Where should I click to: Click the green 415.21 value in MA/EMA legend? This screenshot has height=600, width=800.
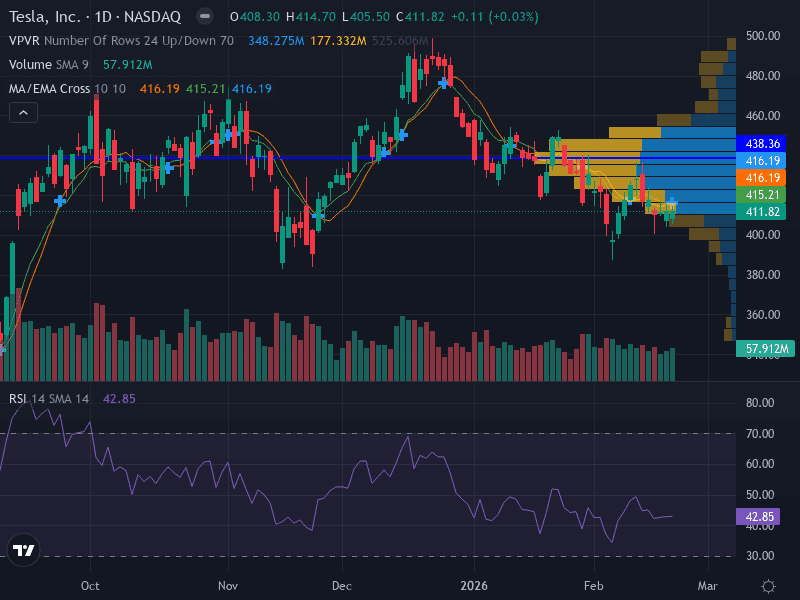click(x=205, y=89)
